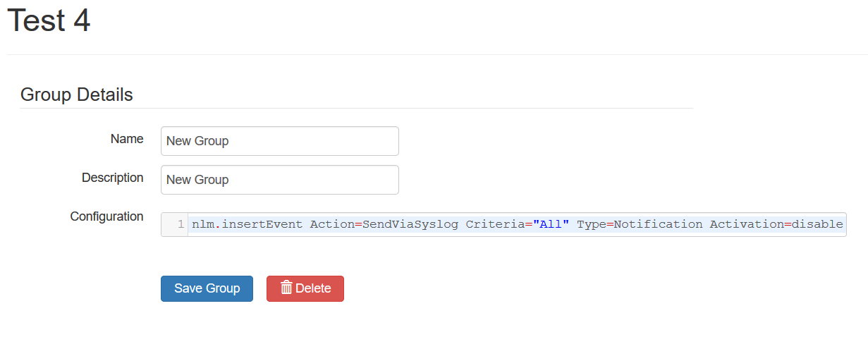Select line number 1 in editor gutter

(x=181, y=224)
